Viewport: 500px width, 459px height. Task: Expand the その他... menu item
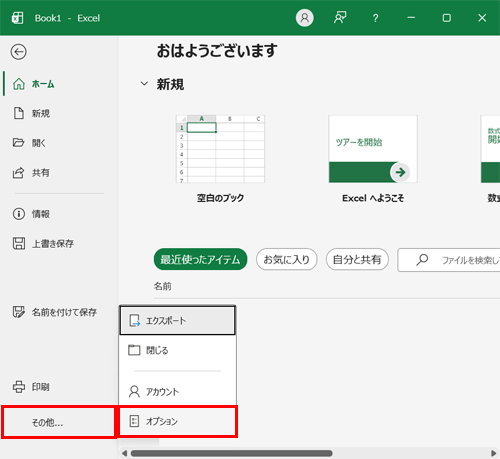59,422
